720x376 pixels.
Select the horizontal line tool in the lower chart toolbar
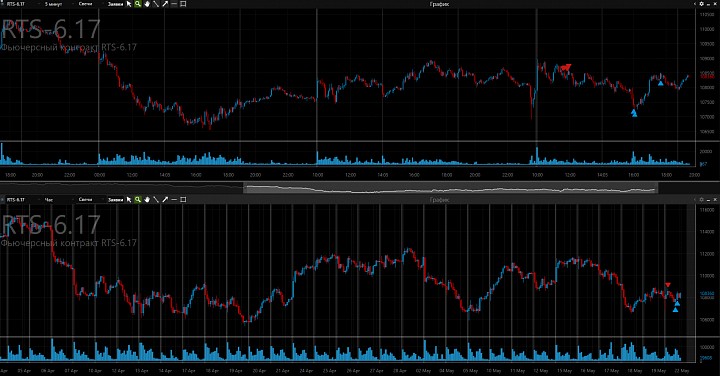point(174,199)
